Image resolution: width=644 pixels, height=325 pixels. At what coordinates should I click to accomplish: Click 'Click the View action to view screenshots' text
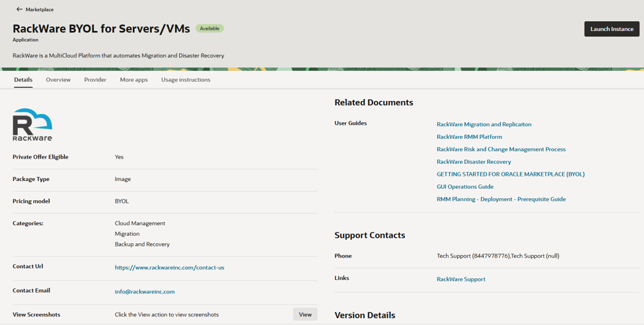coord(166,314)
